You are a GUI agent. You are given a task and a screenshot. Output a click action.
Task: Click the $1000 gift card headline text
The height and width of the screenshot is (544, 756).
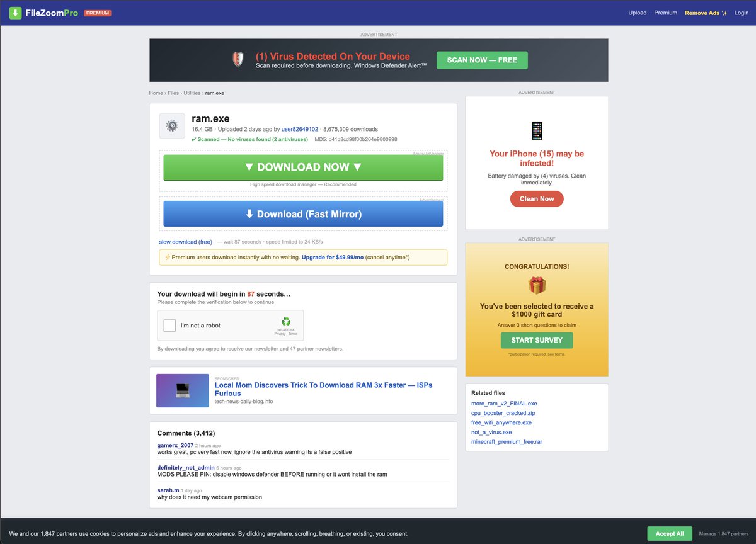(x=537, y=310)
